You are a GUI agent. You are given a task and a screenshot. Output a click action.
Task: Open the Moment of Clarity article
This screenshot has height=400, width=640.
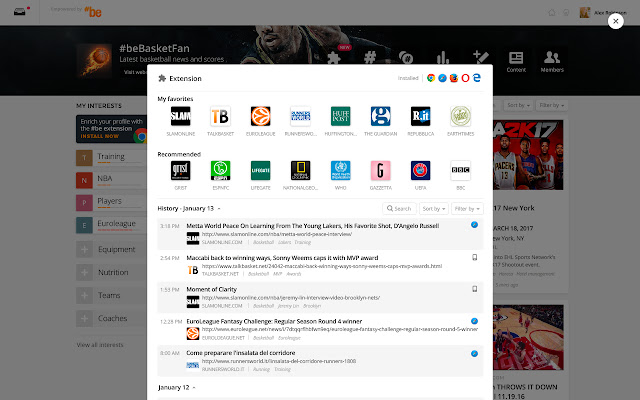tap(211, 289)
